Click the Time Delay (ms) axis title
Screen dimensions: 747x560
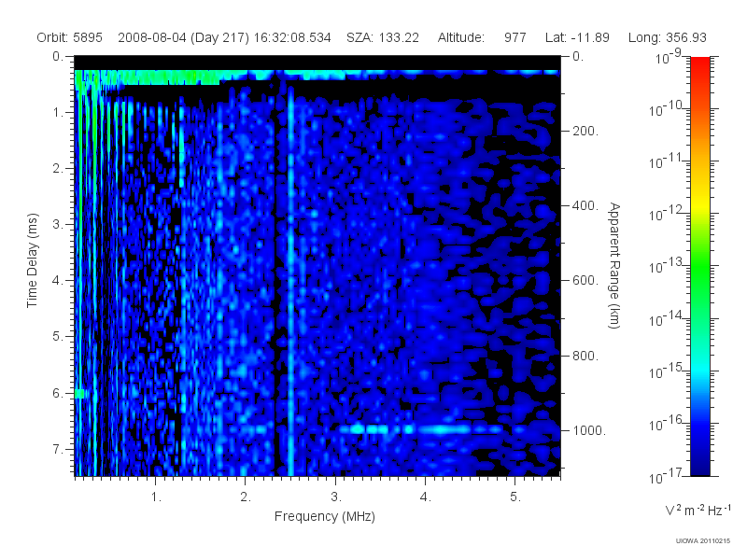tap(32, 260)
